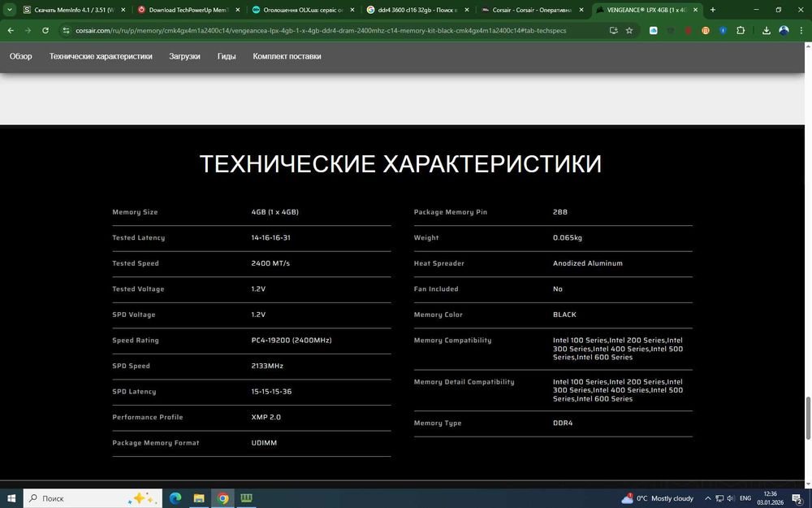
Task: Close the OLX.ua tab
Action: tap(352, 10)
